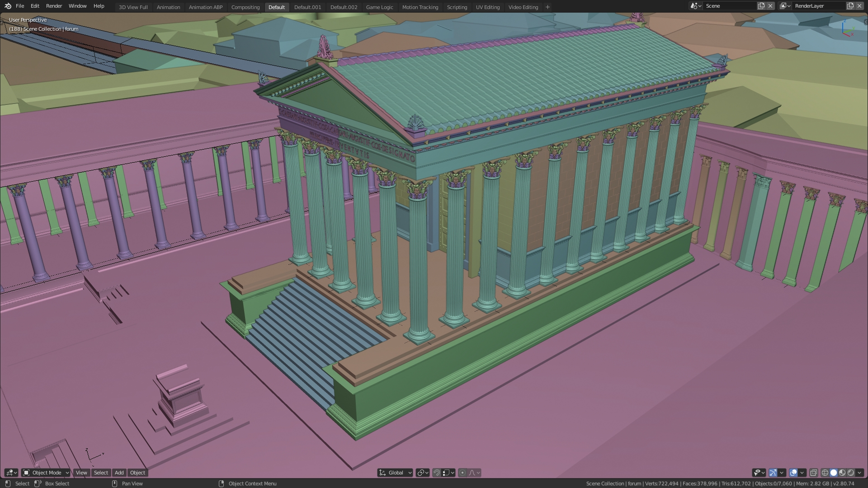The height and width of the screenshot is (488, 868).
Task: Open the Render menu
Action: click(54, 6)
